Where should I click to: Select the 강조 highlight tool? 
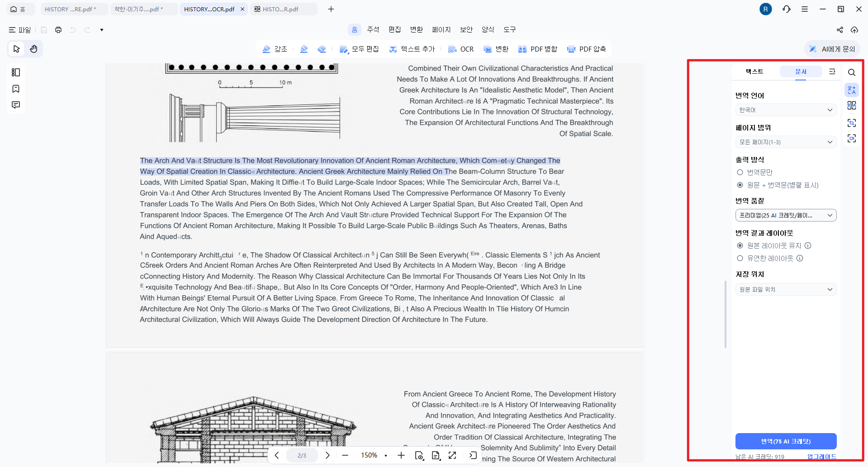[275, 49]
